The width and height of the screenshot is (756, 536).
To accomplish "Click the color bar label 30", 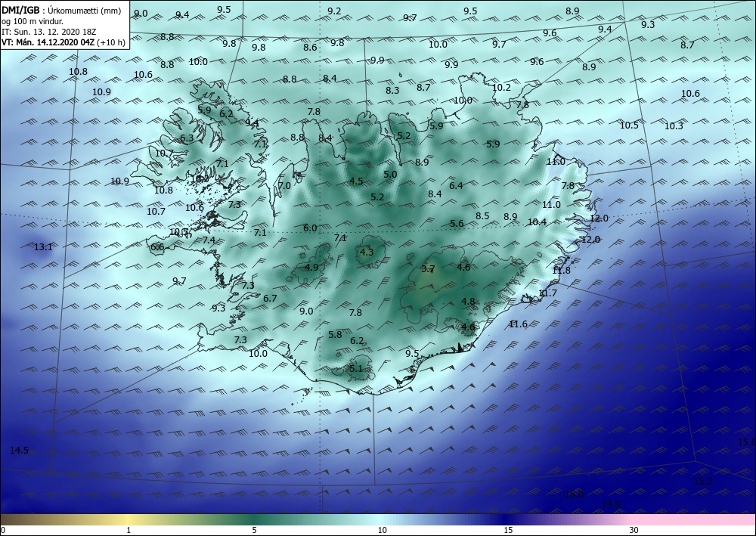I will tap(634, 530).
